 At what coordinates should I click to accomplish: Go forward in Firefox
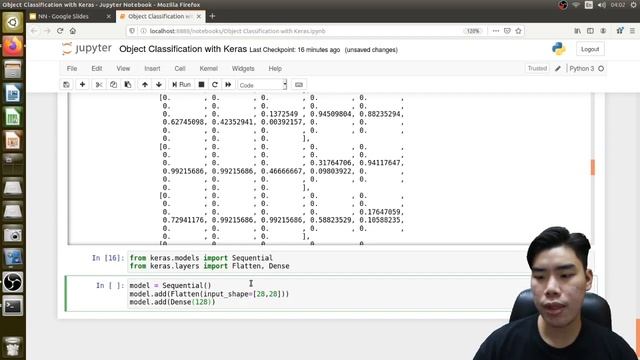(x=47, y=31)
